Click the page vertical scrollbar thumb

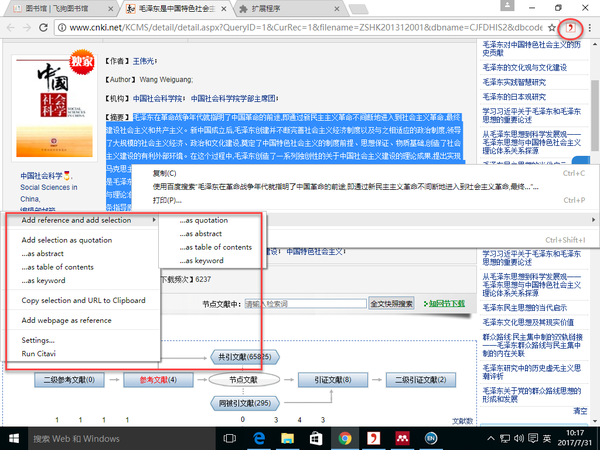pyautogui.click(x=595, y=115)
